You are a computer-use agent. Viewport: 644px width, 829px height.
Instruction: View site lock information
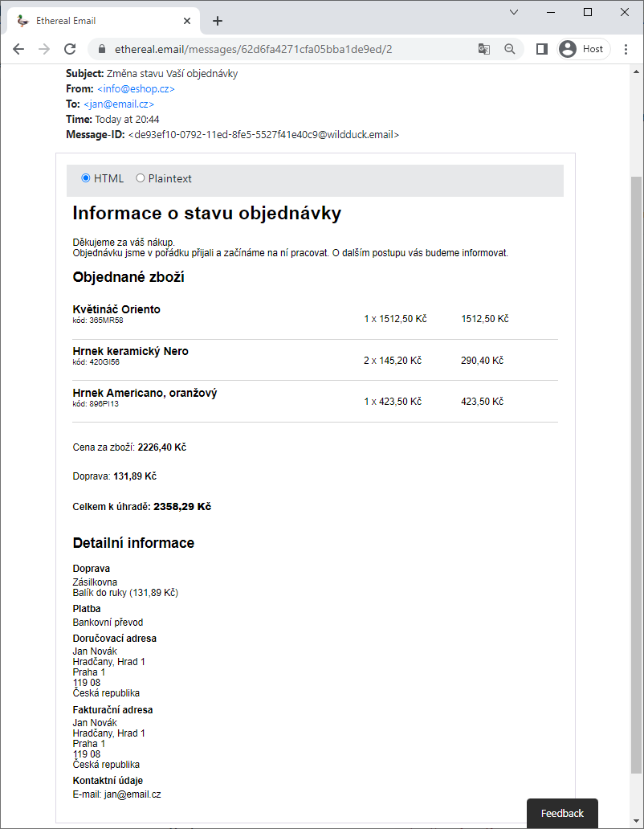102,49
